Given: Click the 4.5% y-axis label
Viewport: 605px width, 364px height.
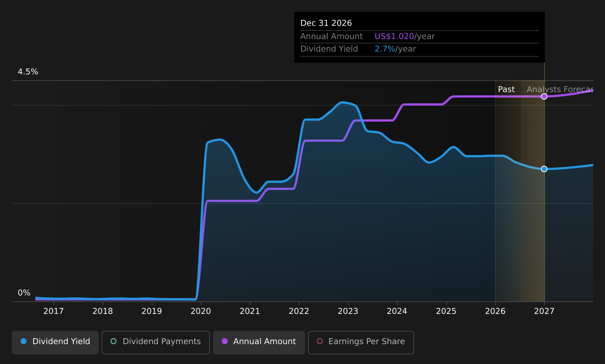Looking at the screenshot, I should 28,72.
